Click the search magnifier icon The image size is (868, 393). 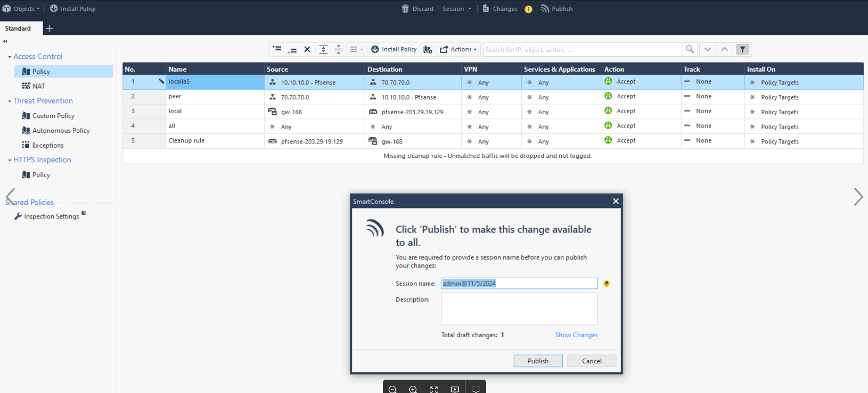[x=690, y=49]
